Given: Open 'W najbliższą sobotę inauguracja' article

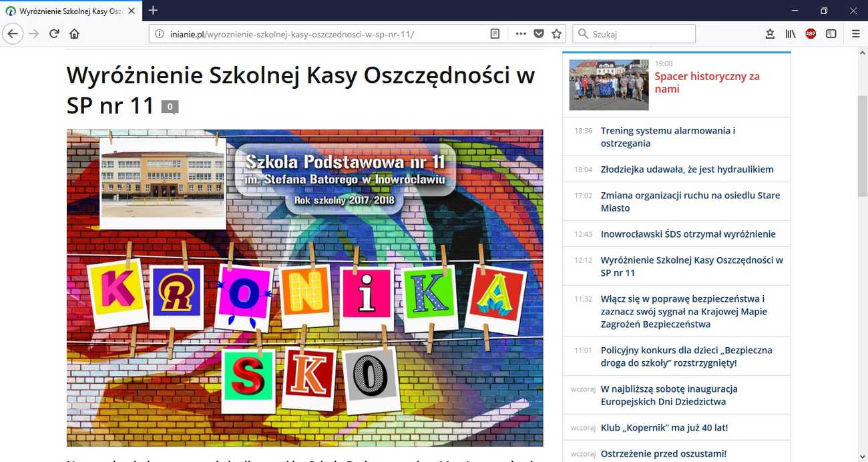Looking at the screenshot, I should pos(669,395).
